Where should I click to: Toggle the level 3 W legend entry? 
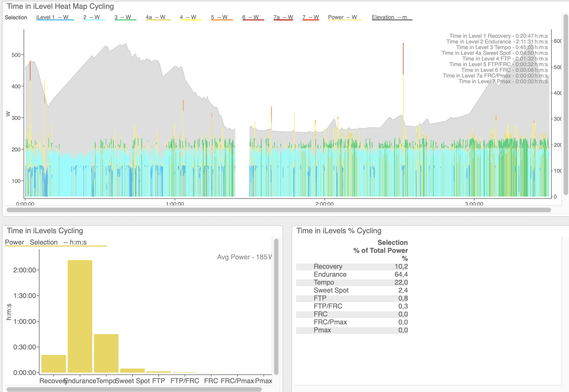(x=125, y=17)
